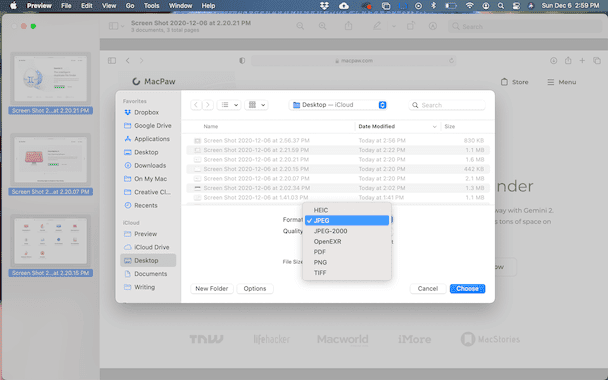Open the Apple menu

pyautogui.click(x=13, y=5)
